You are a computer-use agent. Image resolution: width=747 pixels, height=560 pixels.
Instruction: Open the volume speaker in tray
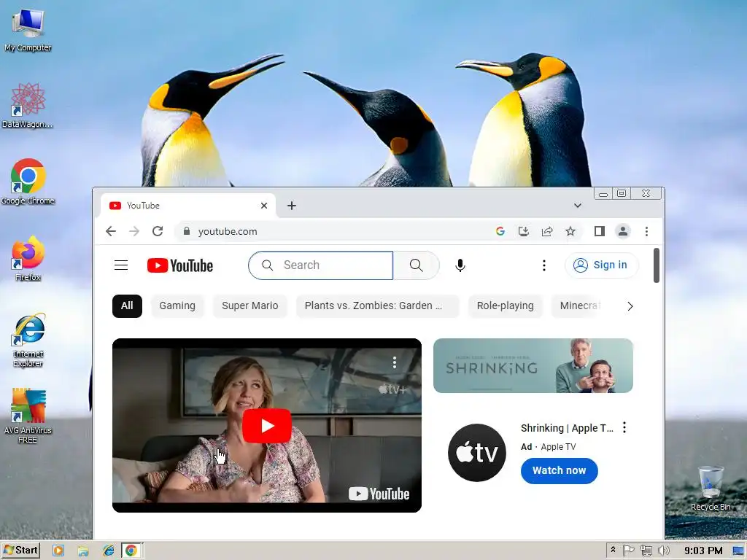(x=663, y=551)
